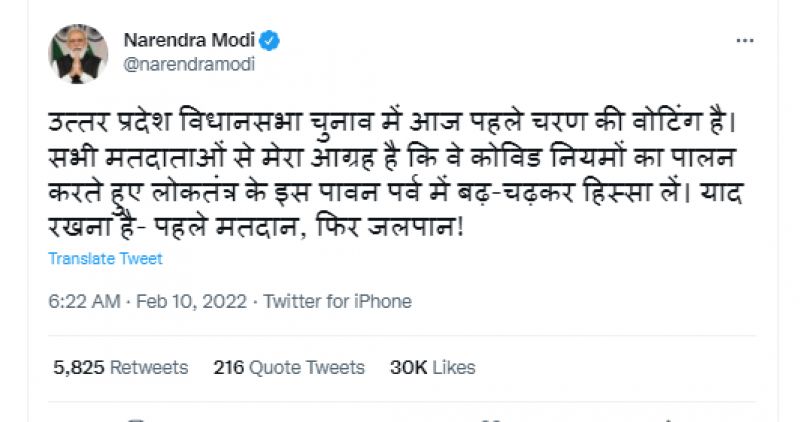Click the 216 quote count number

point(229,367)
